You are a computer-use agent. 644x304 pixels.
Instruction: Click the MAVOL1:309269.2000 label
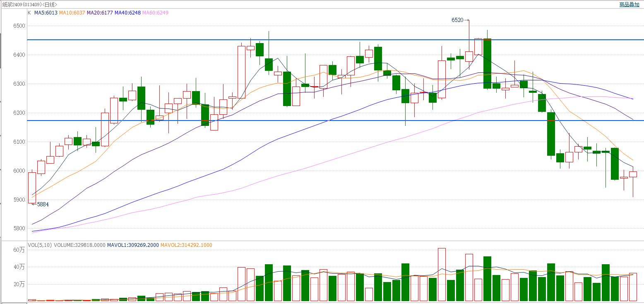click(133, 245)
